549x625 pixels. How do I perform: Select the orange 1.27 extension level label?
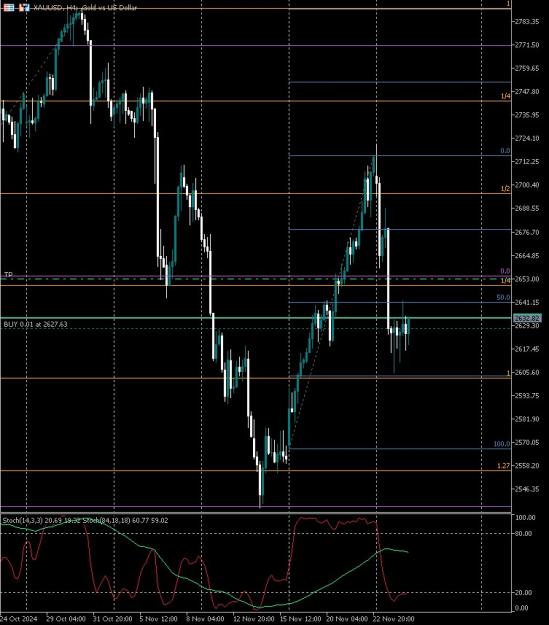(504, 466)
